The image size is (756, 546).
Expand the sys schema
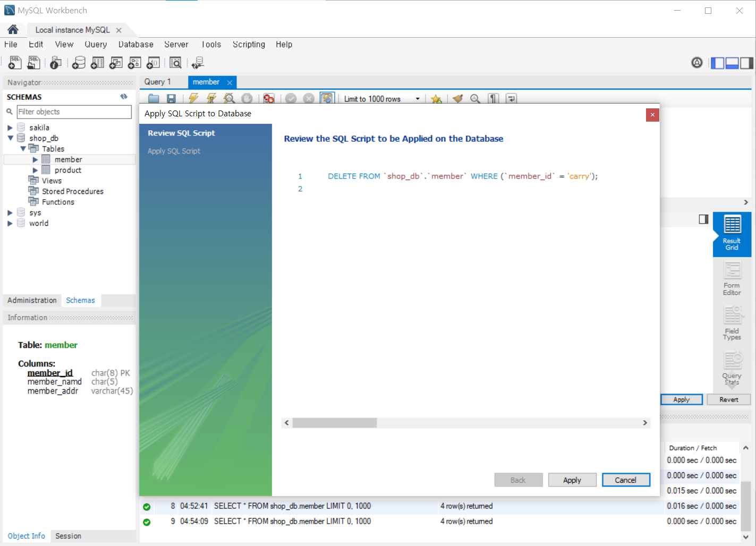[10, 212]
